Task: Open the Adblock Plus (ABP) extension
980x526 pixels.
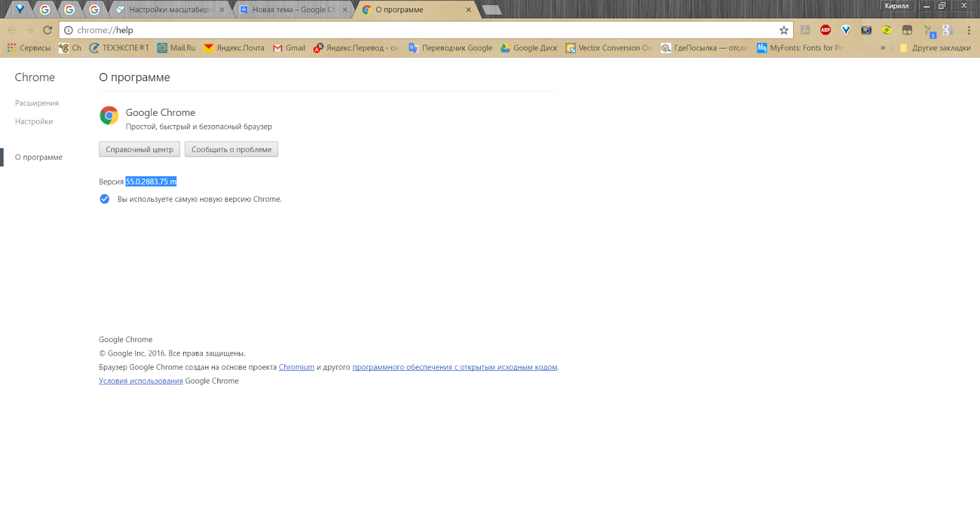Action: pyautogui.click(x=826, y=30)
